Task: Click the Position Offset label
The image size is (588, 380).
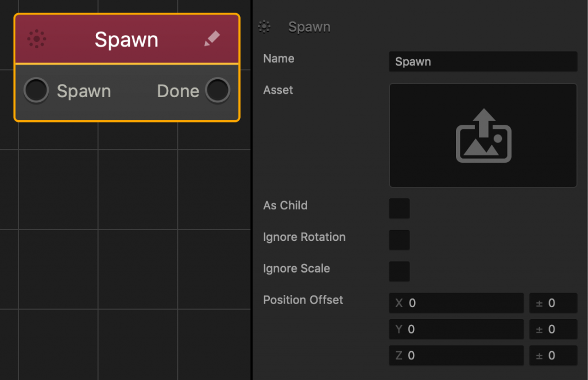Action: click(303, 300)
